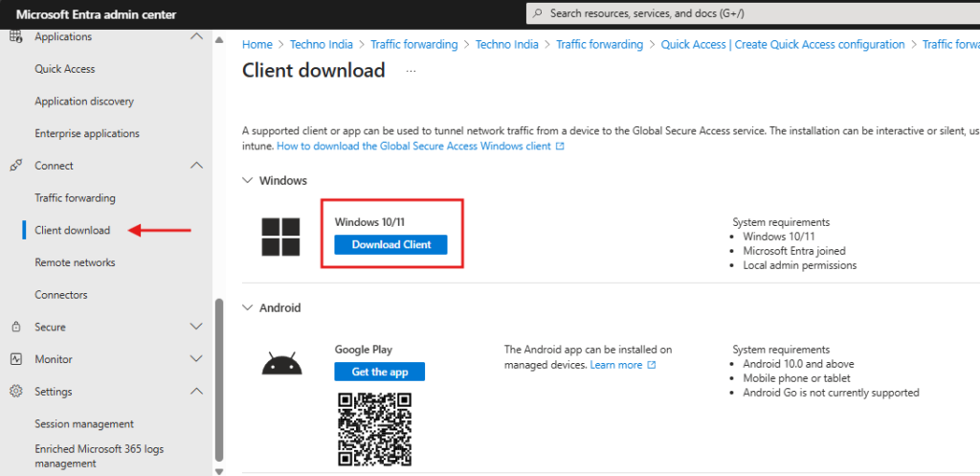The image size is (980, 476).
Task: Collapse the Applications section chevron
Action: click(x=196, y=37)
